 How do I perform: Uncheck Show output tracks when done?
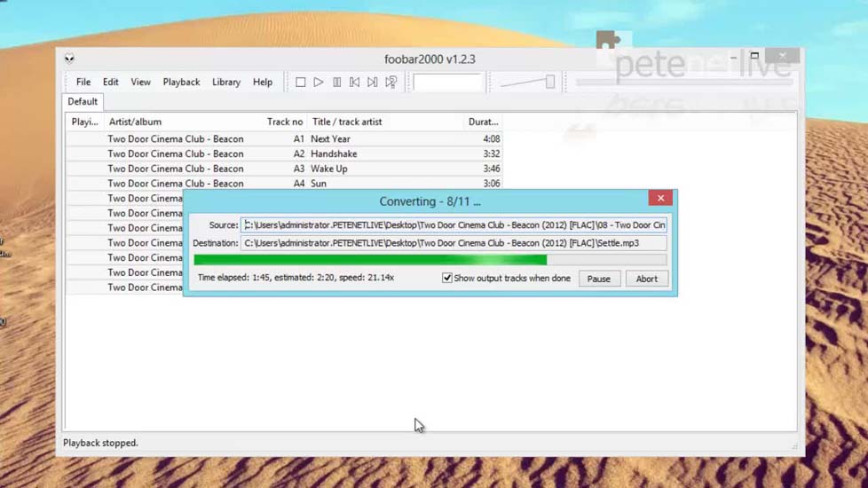(446, 278)
